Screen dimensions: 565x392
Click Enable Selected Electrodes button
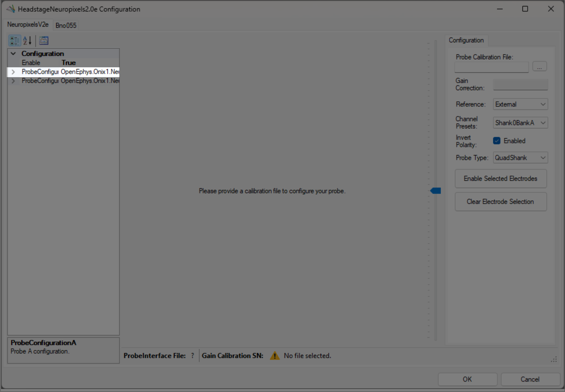pyautogui.click(x=500, y=179)
